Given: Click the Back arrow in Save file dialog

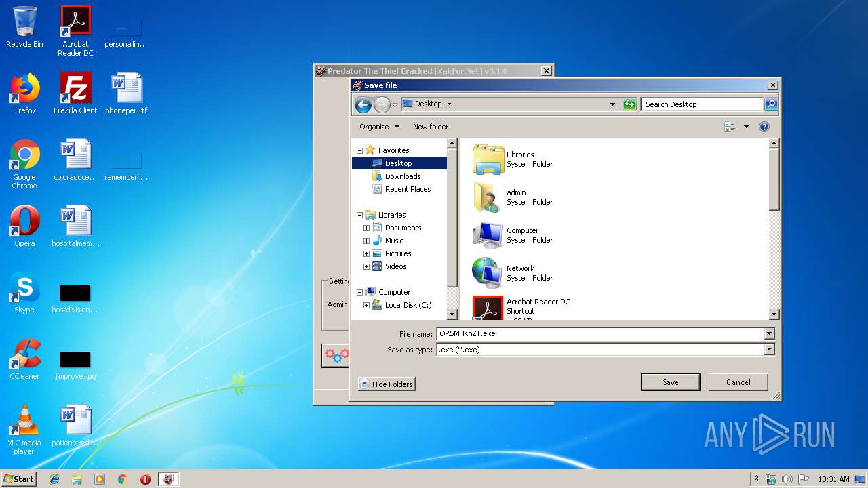Looking at the screenshot, I should [363, 104].
